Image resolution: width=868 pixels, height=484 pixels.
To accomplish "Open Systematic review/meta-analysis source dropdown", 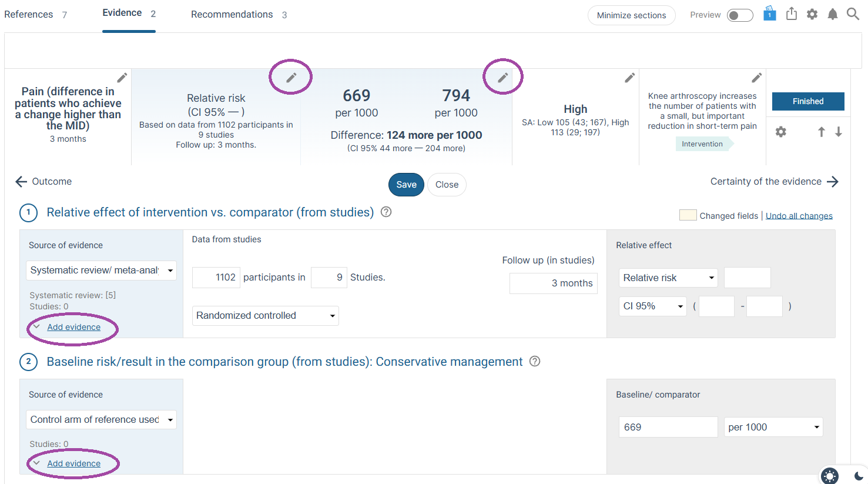I will tap(102, 271).
